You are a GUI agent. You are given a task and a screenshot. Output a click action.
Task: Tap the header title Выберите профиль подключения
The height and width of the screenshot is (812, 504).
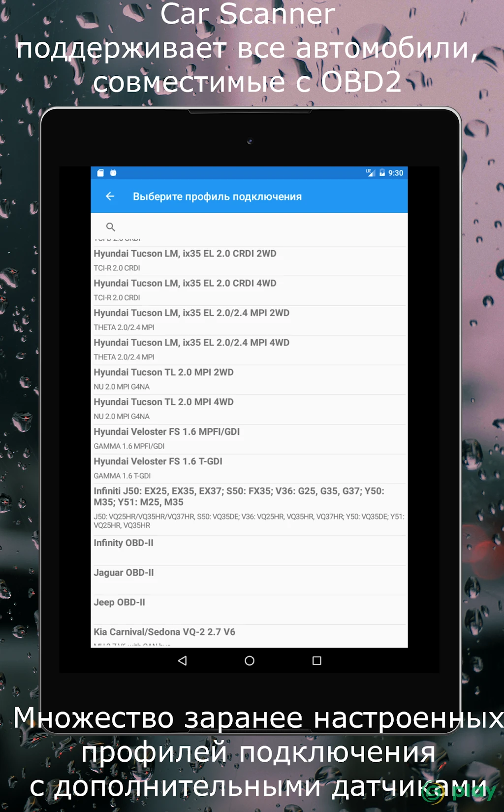(x=217, y=196)
